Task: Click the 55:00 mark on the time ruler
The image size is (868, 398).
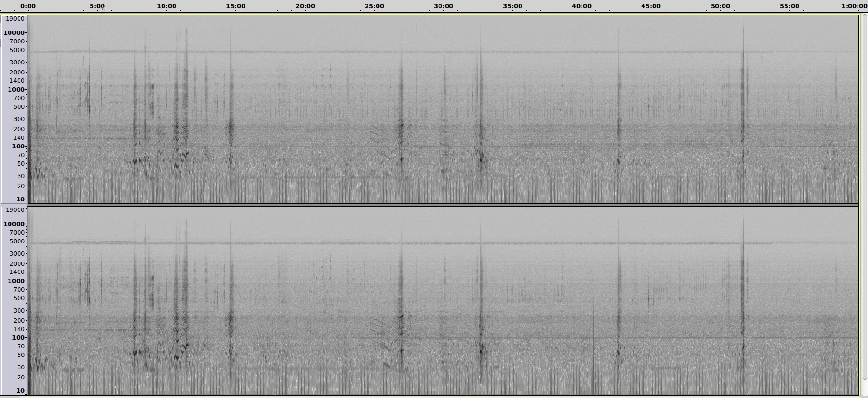Action: coord(789,6)
